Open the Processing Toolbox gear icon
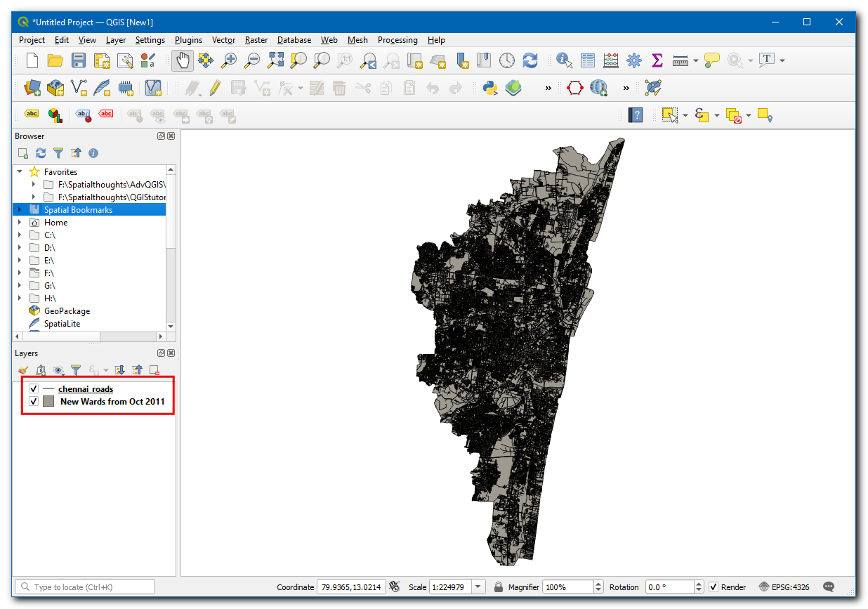Viewport: 868px width, 609px height. [x=634, y=60]
